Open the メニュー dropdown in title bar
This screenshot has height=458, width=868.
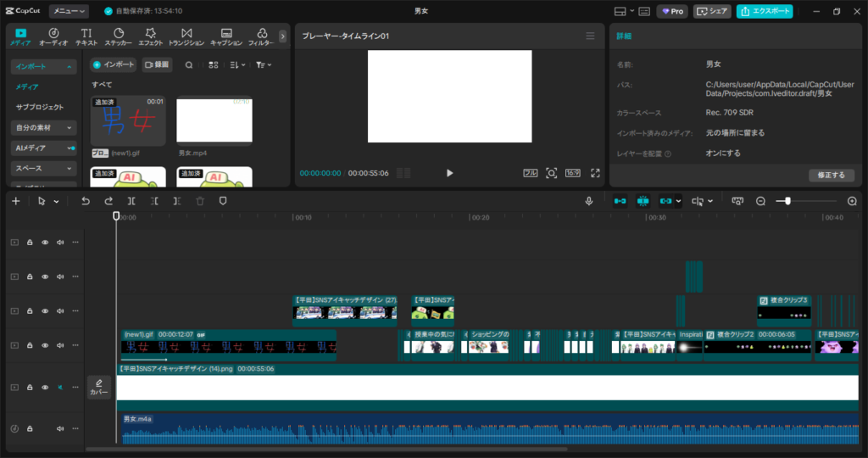click(69, 11)
